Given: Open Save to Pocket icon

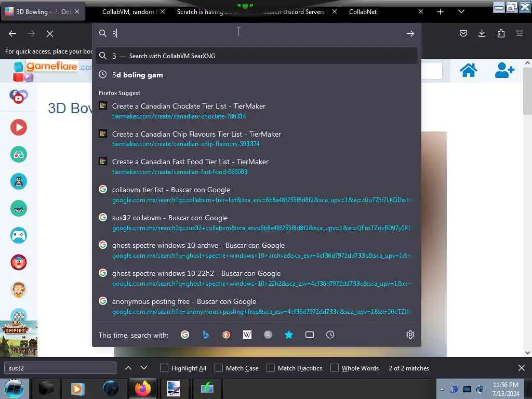Looking at the screenshot, I should point(463,33).
